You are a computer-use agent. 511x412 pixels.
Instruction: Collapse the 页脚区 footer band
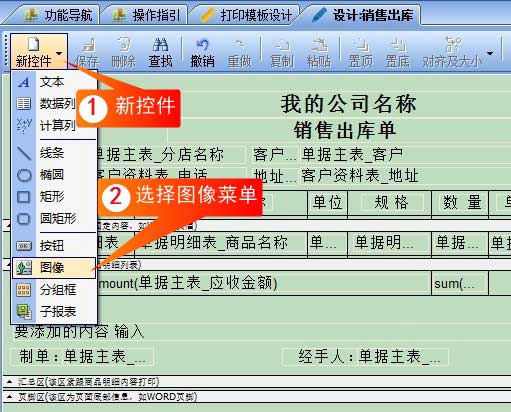[10, 397]
